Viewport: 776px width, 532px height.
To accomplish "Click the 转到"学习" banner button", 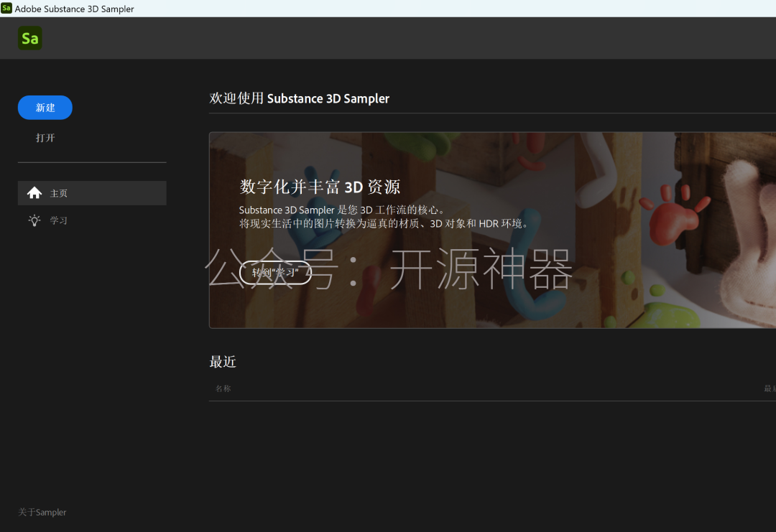I will pyautogui.click(x=275, y=272).
